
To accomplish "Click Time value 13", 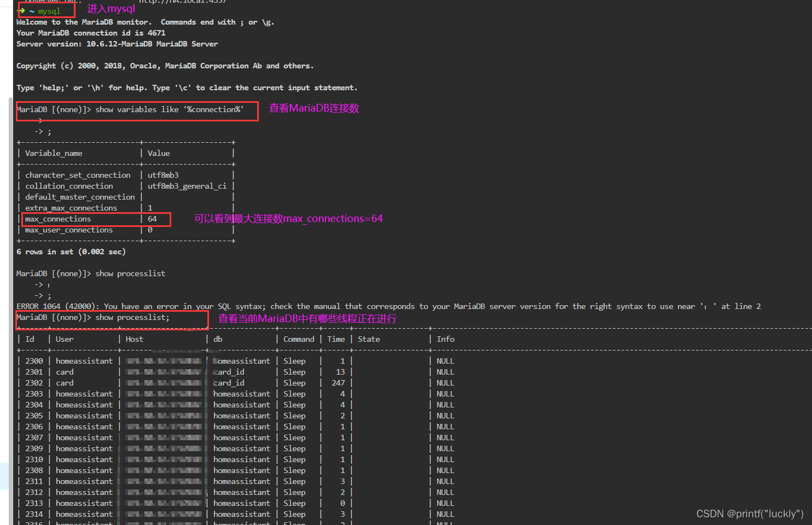I will click(340, 372).
